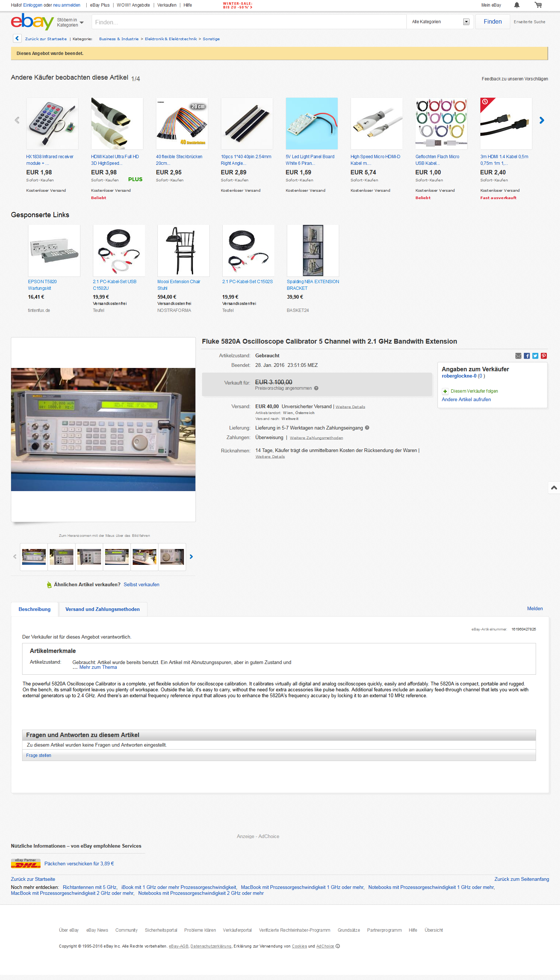Click the Winter-Sale banner
Viewport: 560px width, 980px height.
pyautogui.click(x=238, y=6)
